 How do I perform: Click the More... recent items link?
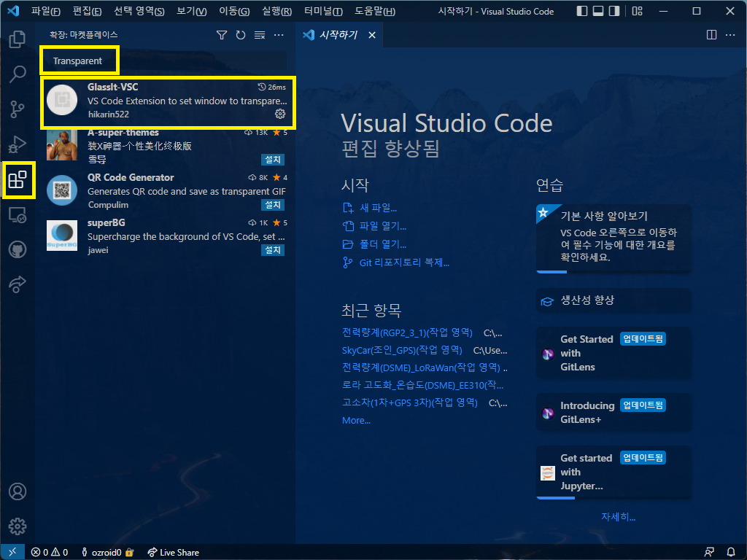(x=356, y=420)
